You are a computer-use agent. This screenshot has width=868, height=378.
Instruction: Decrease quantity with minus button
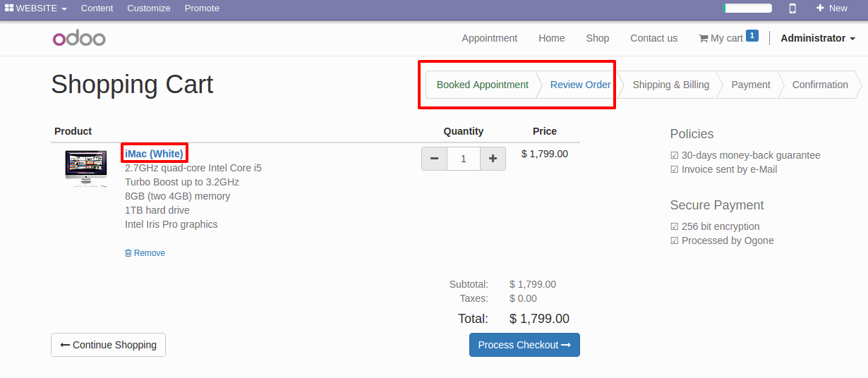(x=434, y=159)
